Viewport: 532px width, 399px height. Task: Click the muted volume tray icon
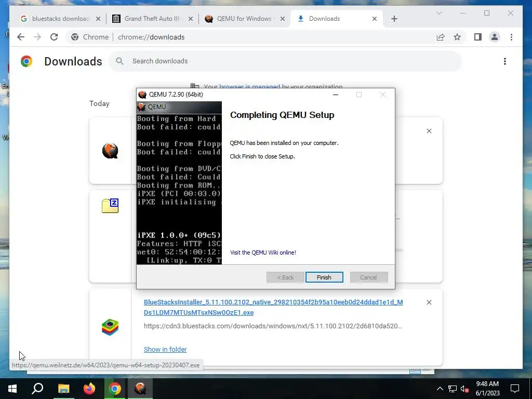point(465,389)
